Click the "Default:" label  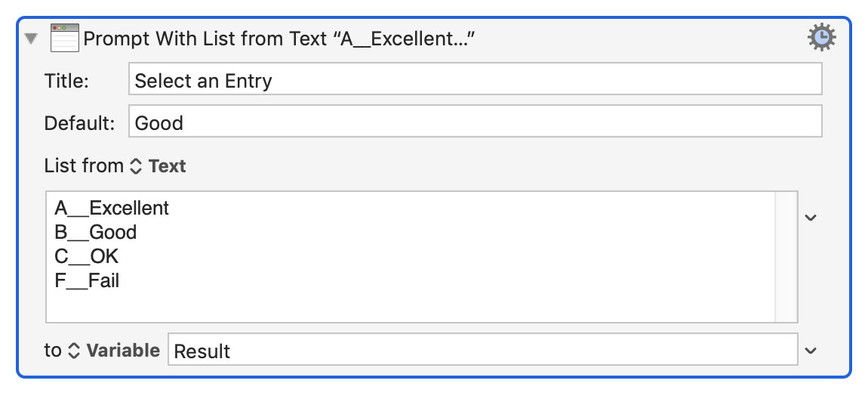(79, 122)
